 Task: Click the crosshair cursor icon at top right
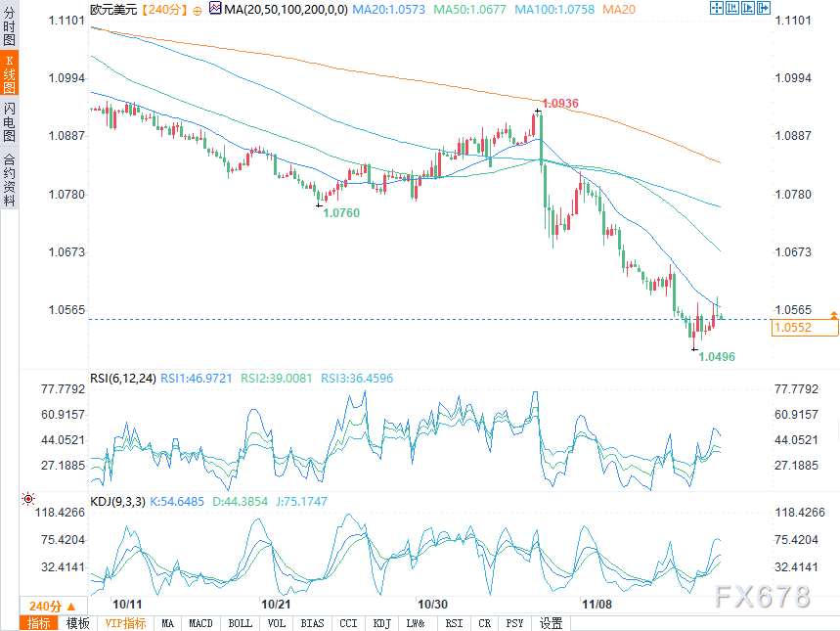[717, 8]
